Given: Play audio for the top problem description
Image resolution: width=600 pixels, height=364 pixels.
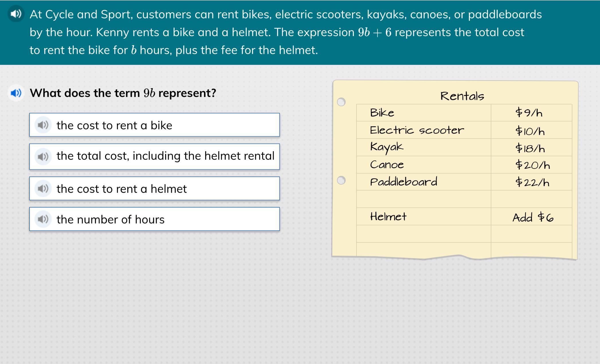Looking at the screenshot, I should point(16,13).
